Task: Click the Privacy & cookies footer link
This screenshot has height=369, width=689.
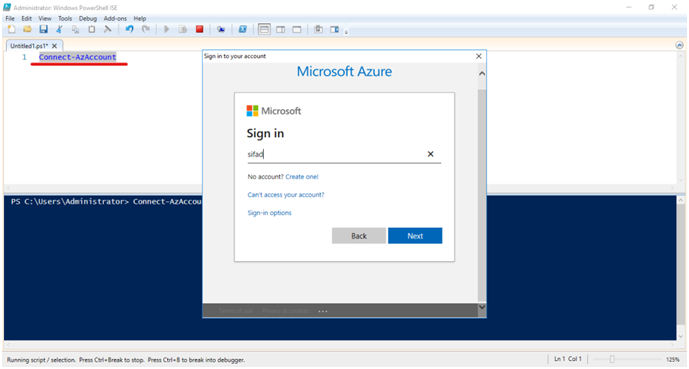Action: [x=286, y=311]
